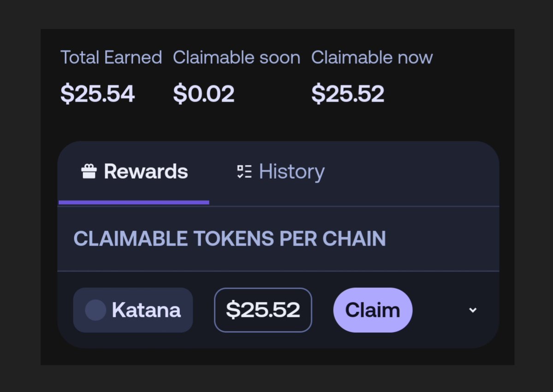Click empty space between Claim and chevron

(440, 310)
